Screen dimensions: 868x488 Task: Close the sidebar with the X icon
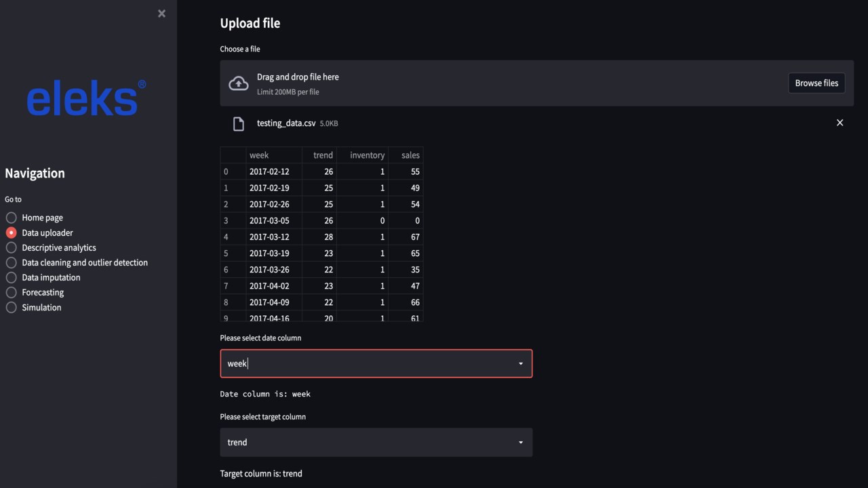tap(161, 14)
